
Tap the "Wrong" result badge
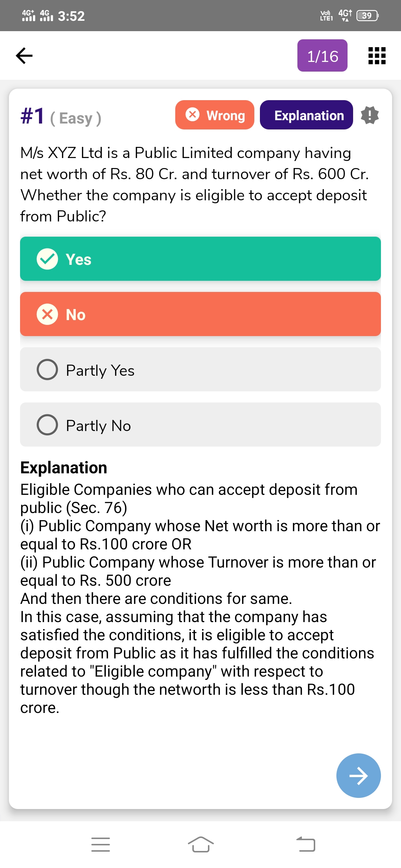click(x=215, y=115)
